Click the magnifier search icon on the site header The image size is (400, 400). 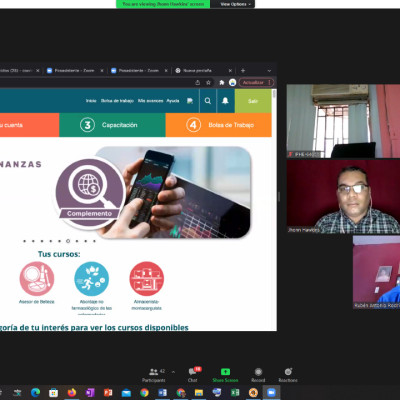point(208,101)
